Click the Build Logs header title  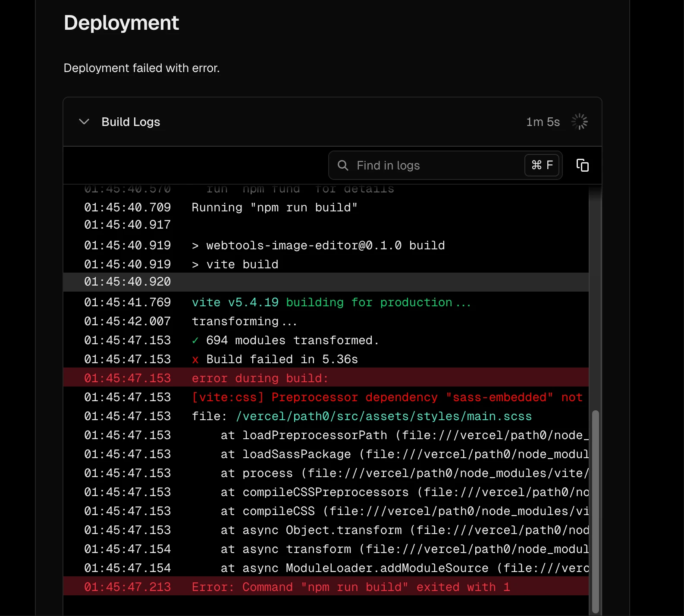coord(131,122)
